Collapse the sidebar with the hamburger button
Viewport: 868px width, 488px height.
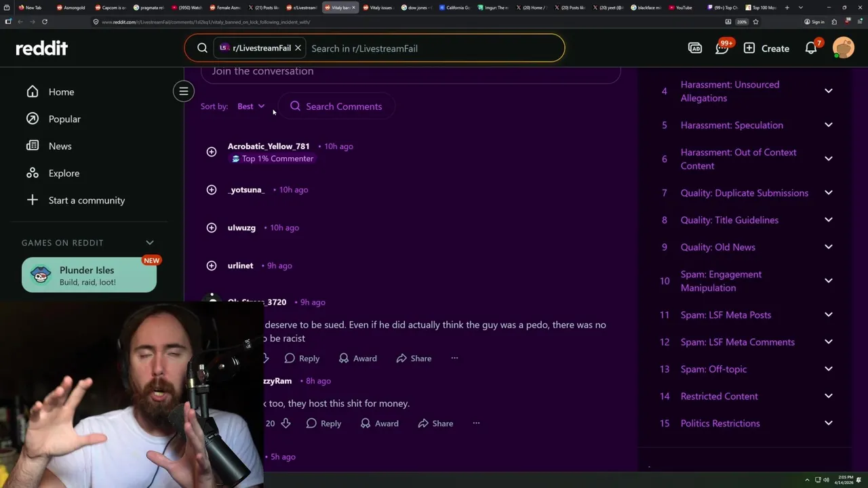tap(183, 91)
